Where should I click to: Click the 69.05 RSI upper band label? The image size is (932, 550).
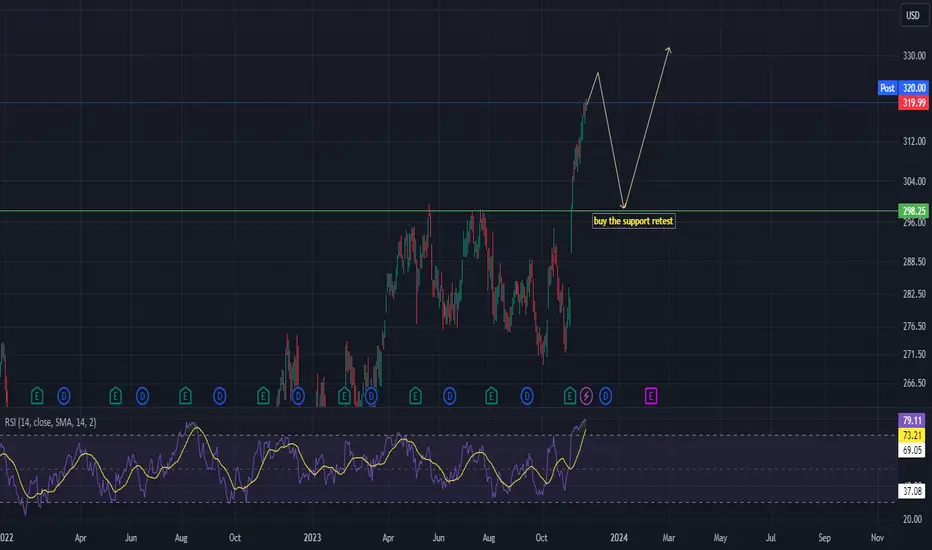(x=912, y=450)
